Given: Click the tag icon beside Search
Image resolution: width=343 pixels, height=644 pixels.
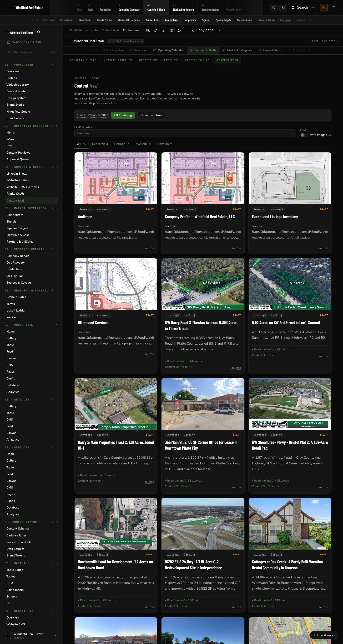Looking at the screenshot, I should (x=283, y=8).
